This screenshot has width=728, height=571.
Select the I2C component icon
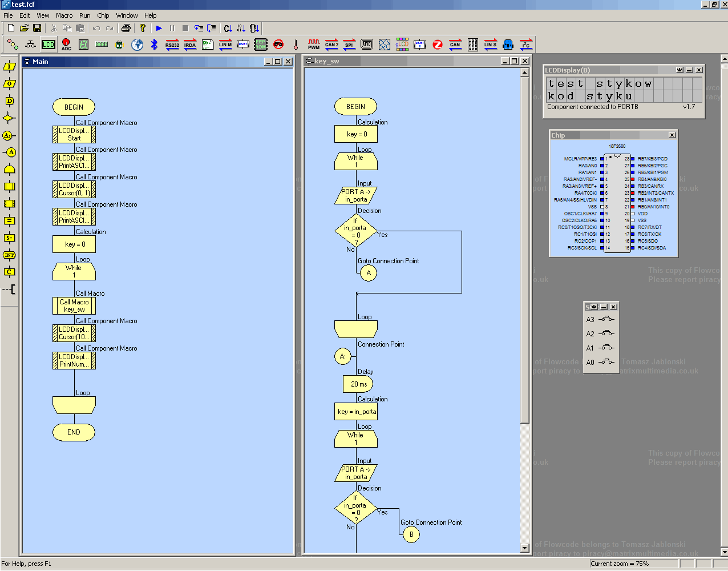(x=526, y=45)
